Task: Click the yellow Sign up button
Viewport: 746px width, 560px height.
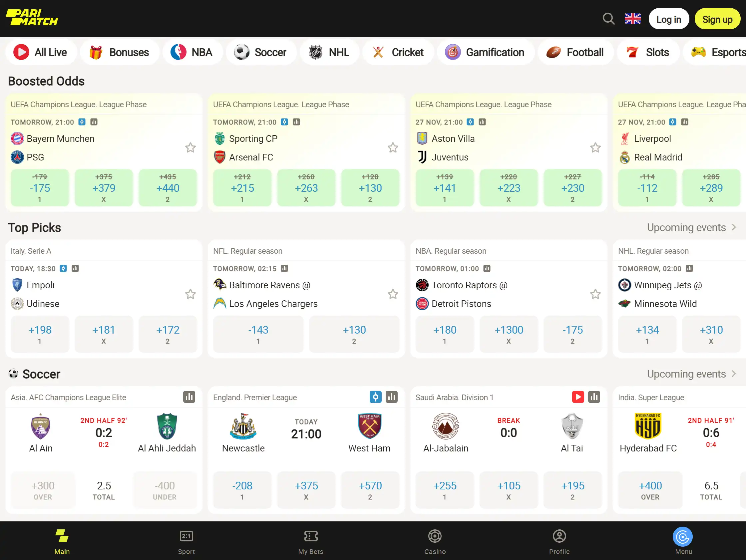Action: [717, 19]
